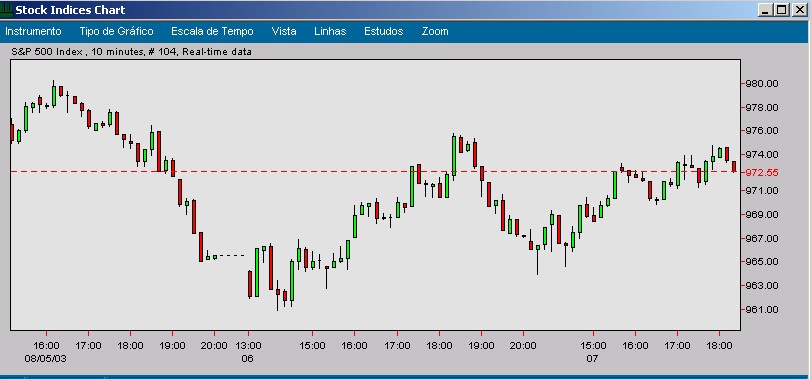The height and width of the screenshot is (379, 812).
Task: Click the 980.00 price axis label
Action: [x=762, y=83]
